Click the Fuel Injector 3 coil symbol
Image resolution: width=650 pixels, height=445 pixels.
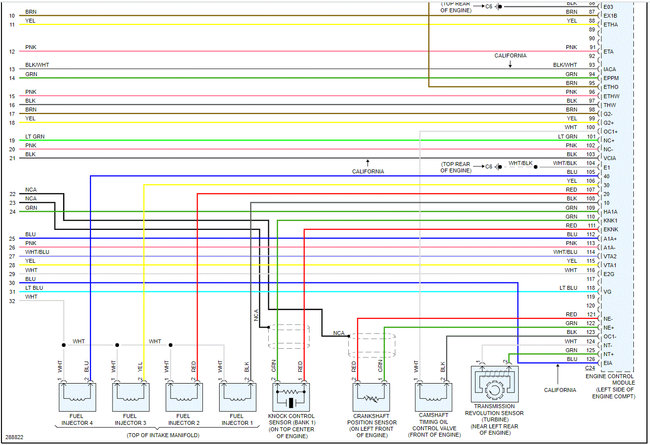tap(131, 397)
